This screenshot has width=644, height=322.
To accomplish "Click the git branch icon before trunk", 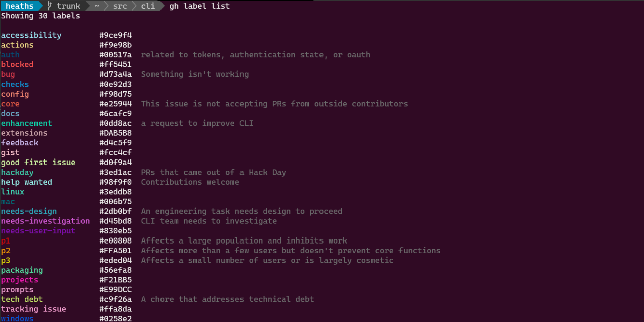I will [50, 6].
